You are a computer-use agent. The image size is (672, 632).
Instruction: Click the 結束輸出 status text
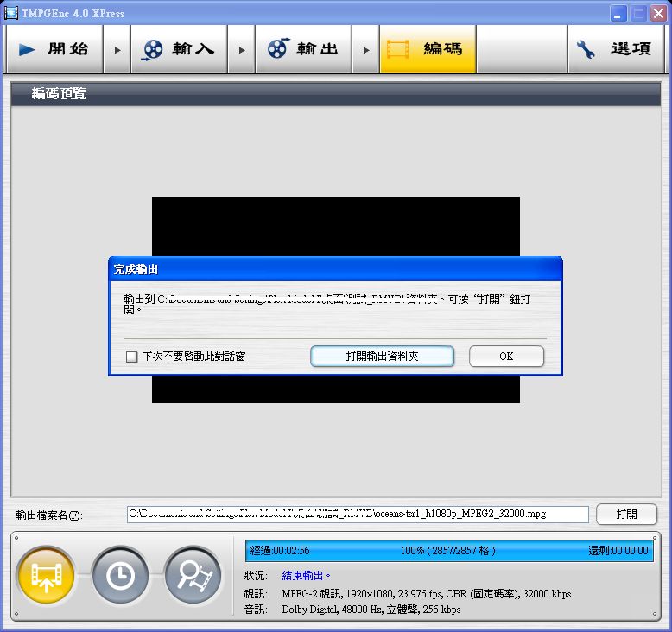tap(306, 576)
